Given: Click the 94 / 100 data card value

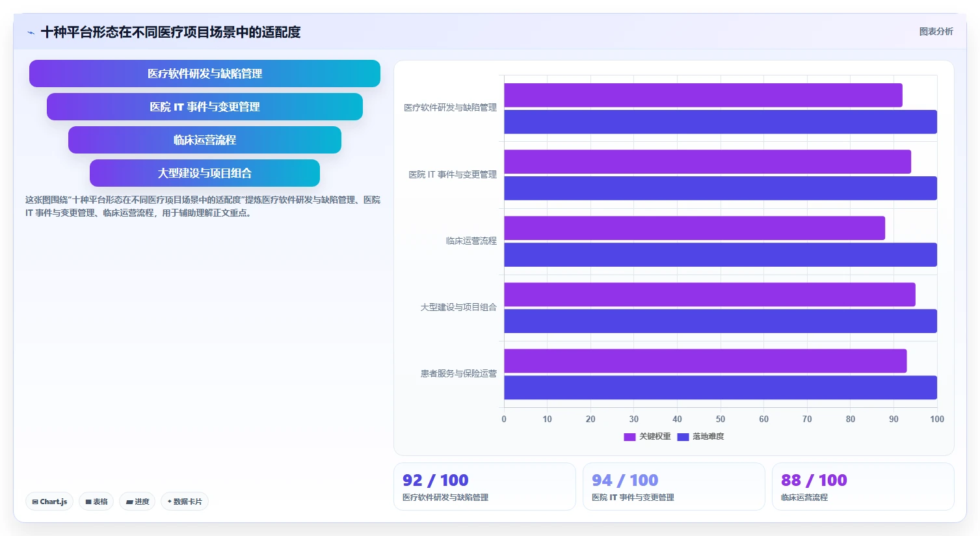Looking at the screenshot, I should point(625,480).
